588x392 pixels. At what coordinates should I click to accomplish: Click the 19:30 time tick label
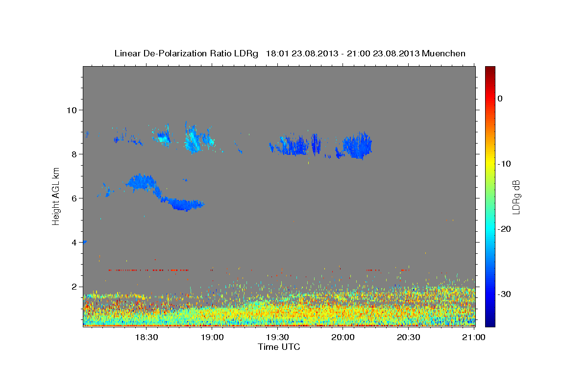point(277,337)
